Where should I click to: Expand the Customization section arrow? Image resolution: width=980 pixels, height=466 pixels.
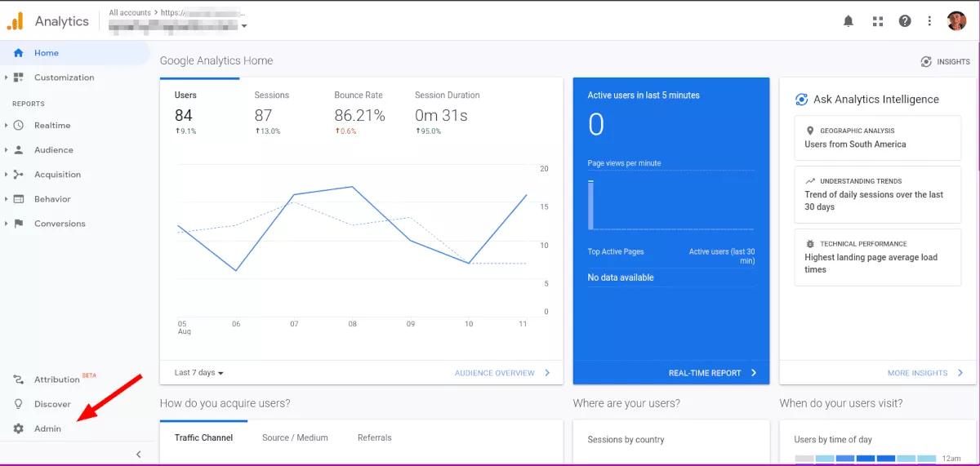click(x=7, y=78)
